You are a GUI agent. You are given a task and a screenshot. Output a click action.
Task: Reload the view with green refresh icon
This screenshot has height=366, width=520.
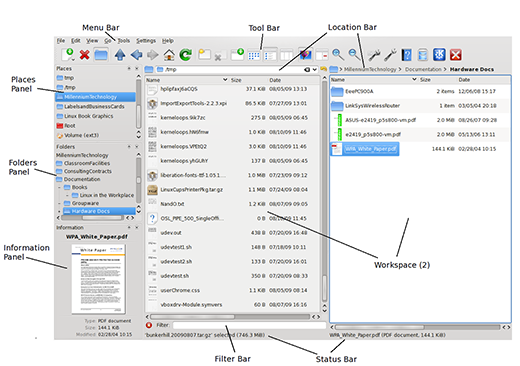186,55
